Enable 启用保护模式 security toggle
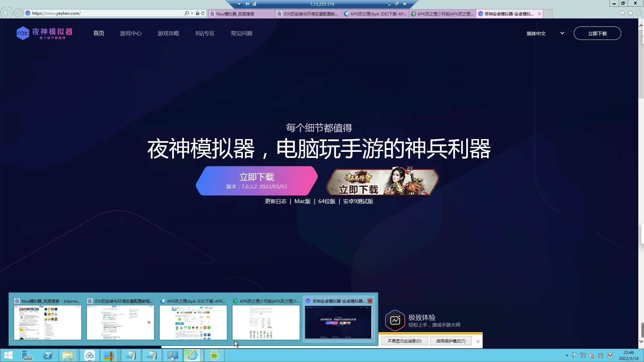The image size is (644, 362). [x=451, y=341]
